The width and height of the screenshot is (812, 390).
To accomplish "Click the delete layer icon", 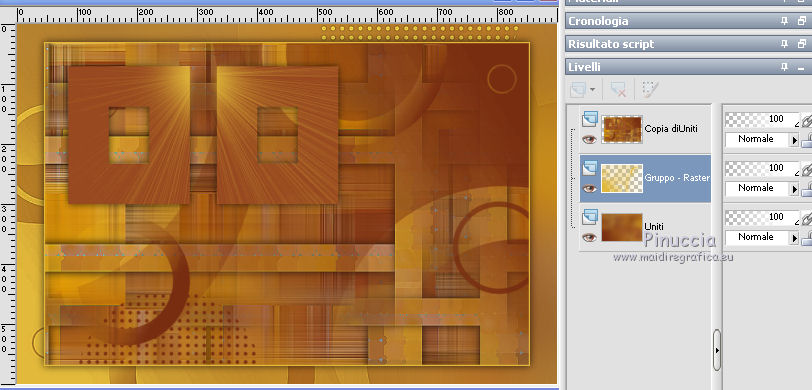I will (618, 90).
